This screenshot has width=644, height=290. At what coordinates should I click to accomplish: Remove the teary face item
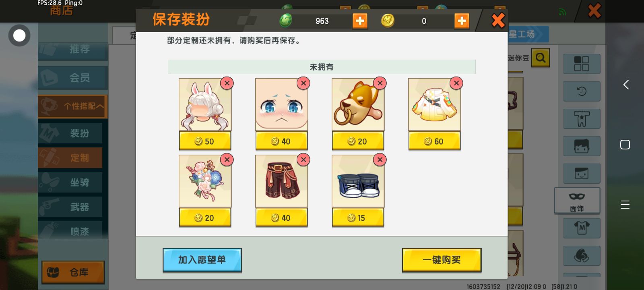point(303,83)
